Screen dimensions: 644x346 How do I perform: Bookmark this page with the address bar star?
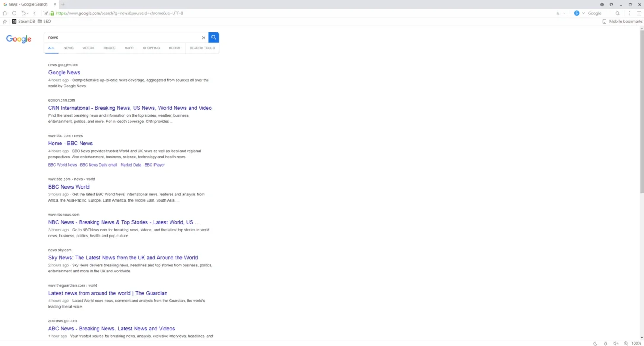[x=558, y=13]
